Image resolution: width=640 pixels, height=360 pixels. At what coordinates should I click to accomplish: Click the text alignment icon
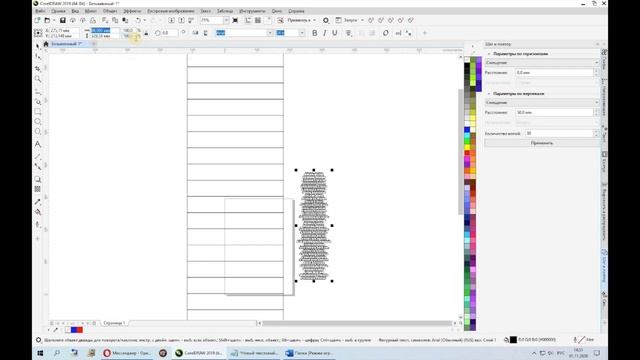(348, 33)
